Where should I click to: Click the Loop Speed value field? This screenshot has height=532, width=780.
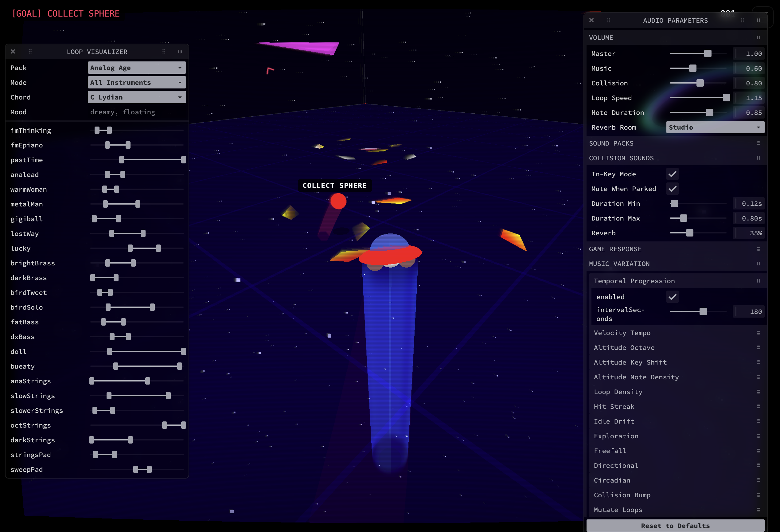coord(749,98)
